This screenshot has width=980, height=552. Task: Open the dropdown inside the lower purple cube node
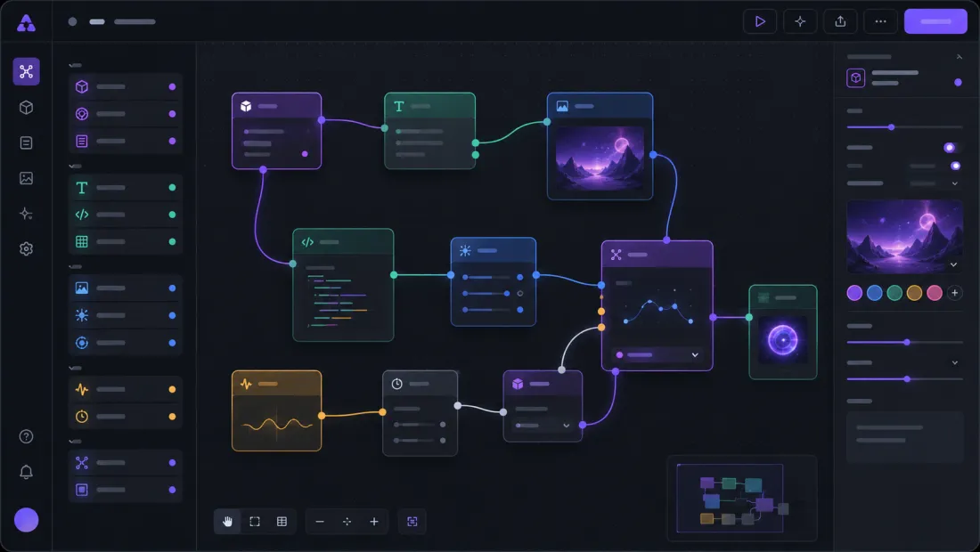pos(542,426)
